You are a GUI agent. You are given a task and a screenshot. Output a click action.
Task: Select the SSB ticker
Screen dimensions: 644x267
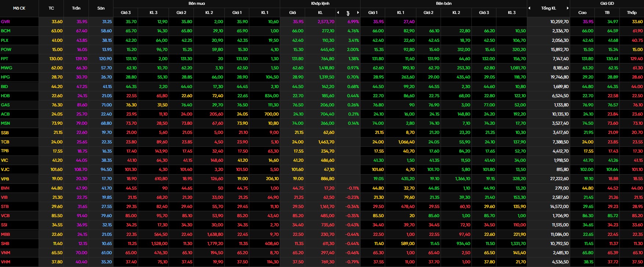coord(5,133)
